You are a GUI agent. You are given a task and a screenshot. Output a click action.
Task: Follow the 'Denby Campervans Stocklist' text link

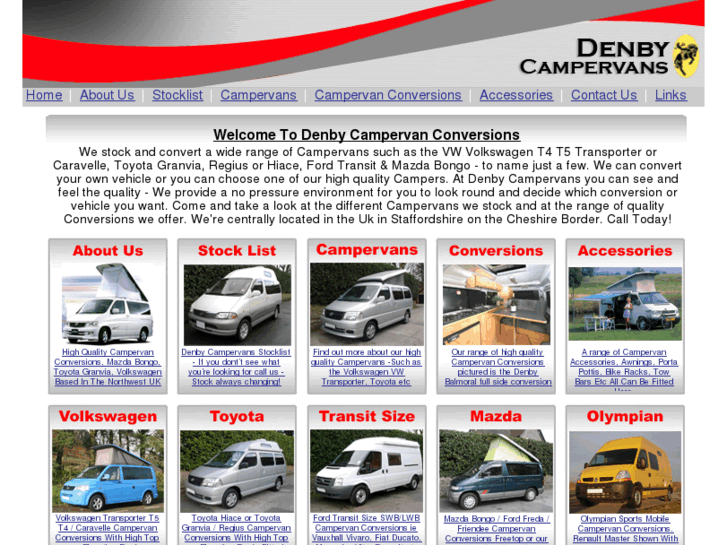236,367
